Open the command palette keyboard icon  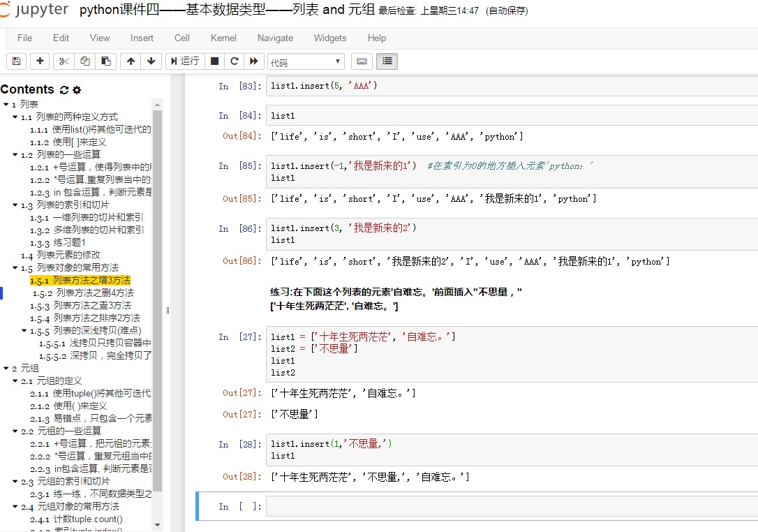(x=362, y=61)
